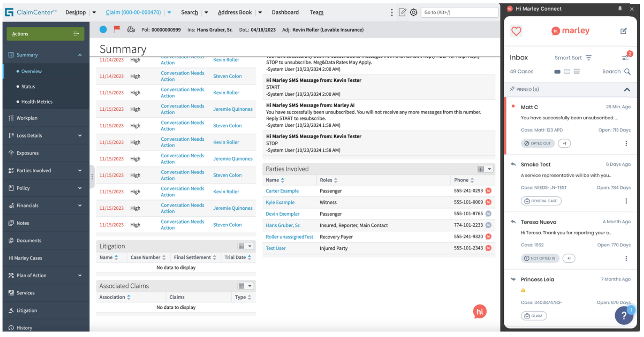
Task: Click the heart icon in Hi Marley panel
Action: [x=516, y=31]
